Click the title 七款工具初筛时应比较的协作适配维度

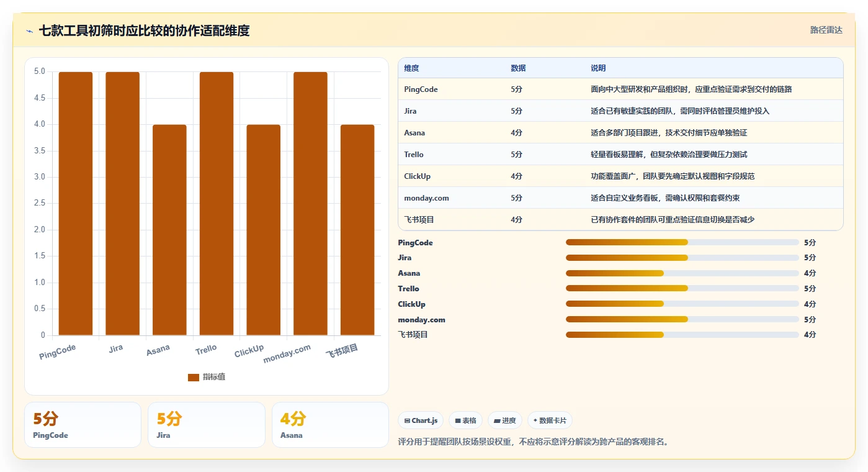click(144, 30)
